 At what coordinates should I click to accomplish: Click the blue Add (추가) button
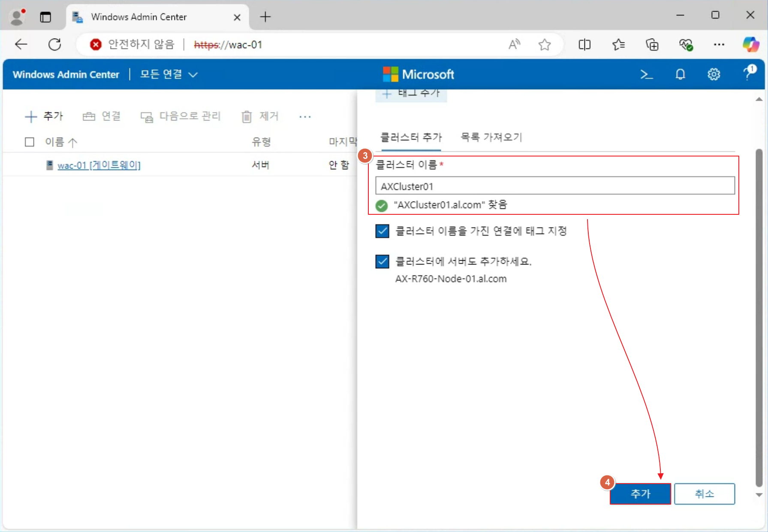point(640,494)
